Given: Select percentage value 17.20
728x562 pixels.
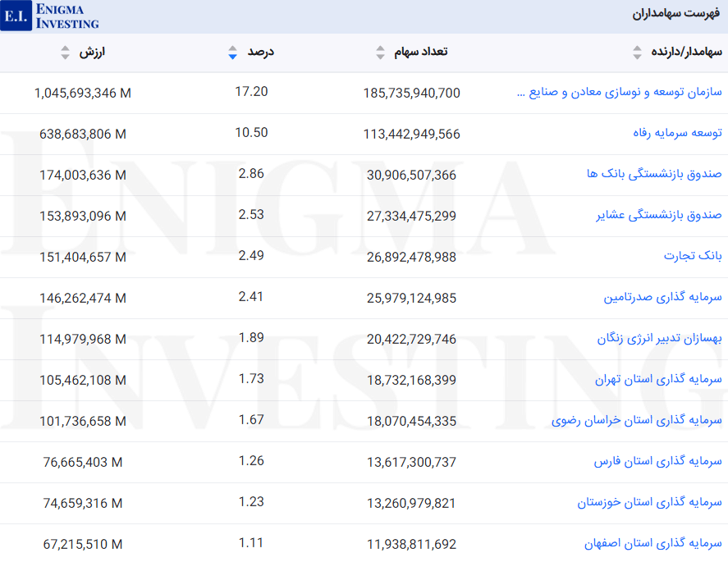Looking at the screenshot, I should [251, 91].
